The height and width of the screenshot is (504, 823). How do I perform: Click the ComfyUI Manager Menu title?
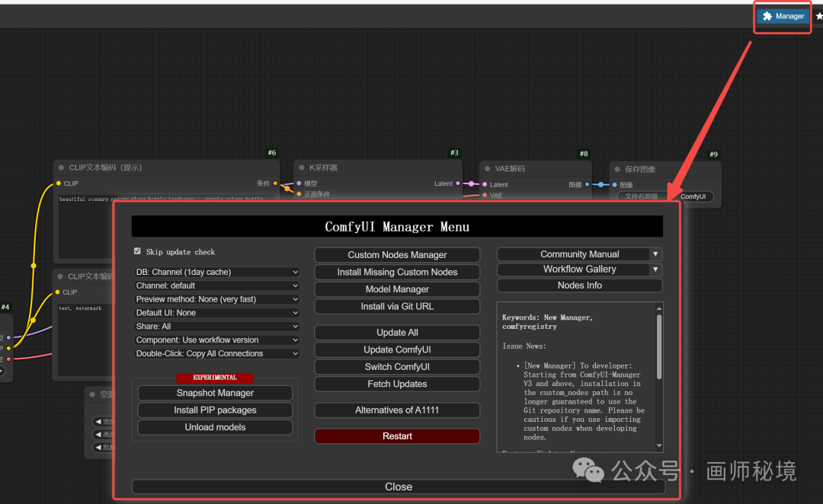click(x=397, y=227)
